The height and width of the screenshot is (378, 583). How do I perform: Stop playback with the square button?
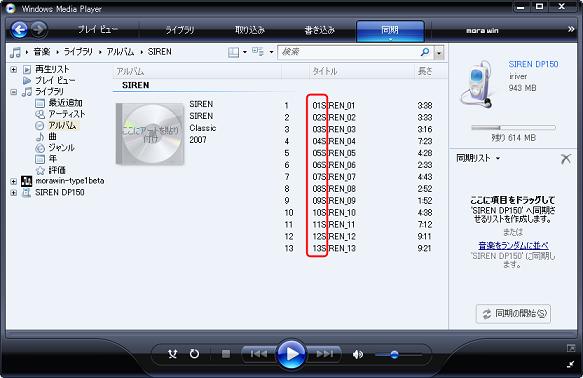pos(226,354)
